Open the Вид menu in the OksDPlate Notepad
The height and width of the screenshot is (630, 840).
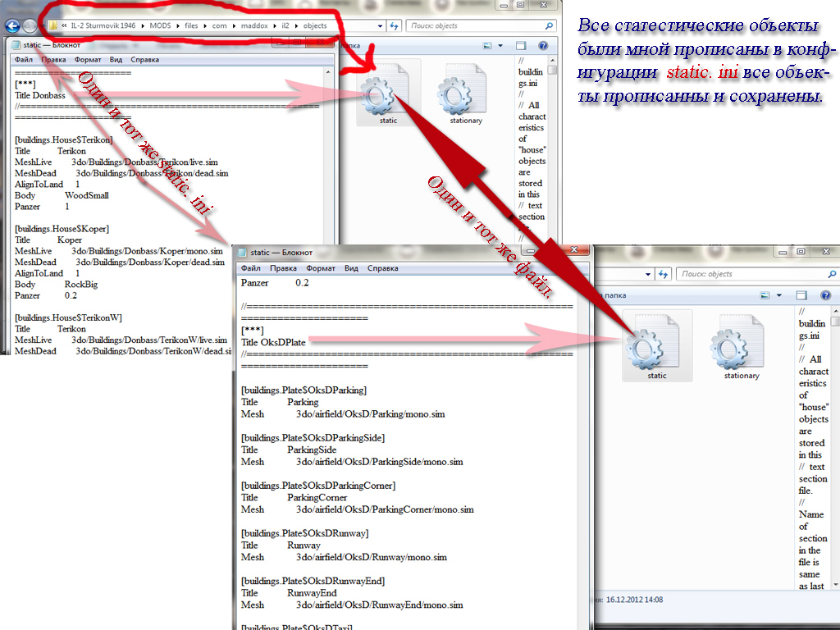(351, 268)
